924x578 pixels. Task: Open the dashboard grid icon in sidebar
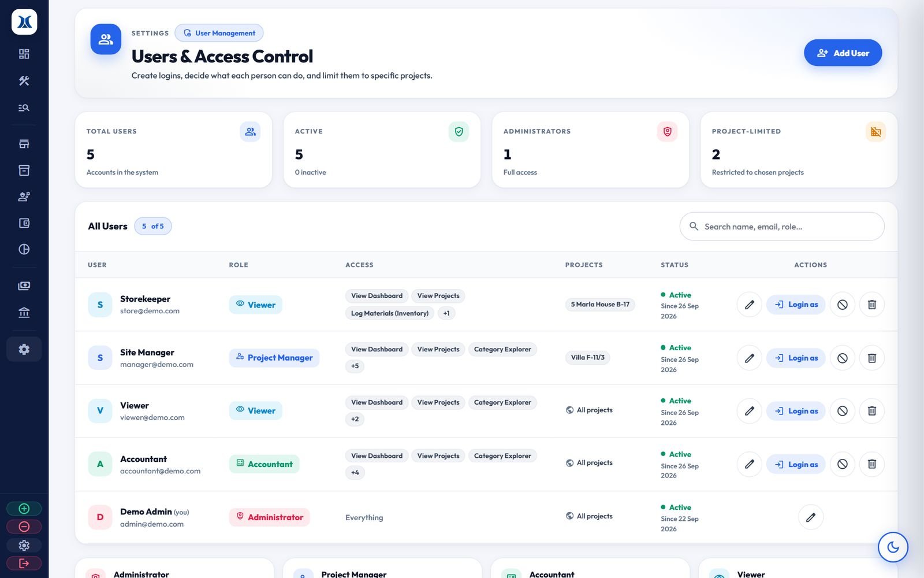(x=24, y=54)
